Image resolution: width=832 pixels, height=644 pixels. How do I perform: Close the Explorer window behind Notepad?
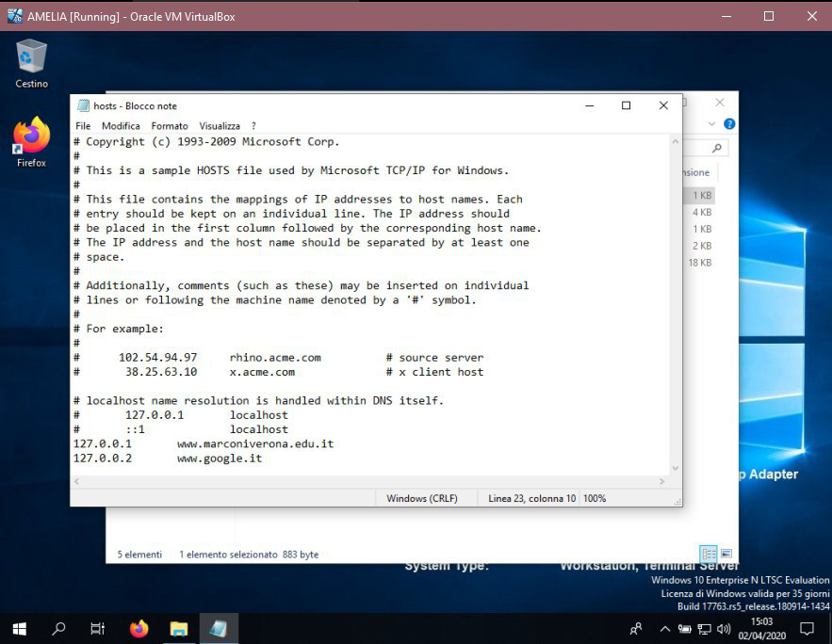point(720,103)
